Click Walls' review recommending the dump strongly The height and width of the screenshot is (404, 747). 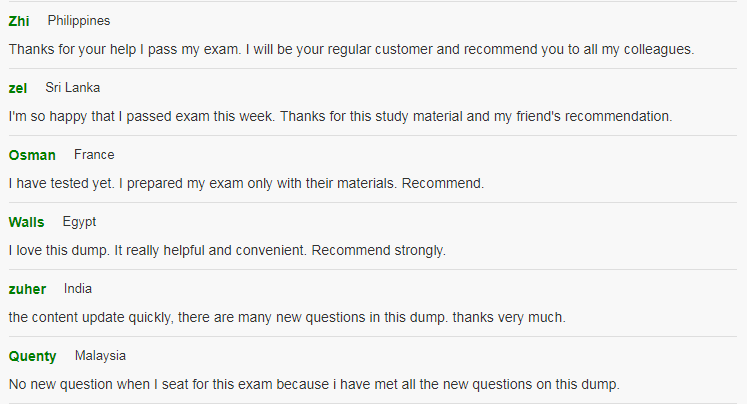tap(227, 251)
